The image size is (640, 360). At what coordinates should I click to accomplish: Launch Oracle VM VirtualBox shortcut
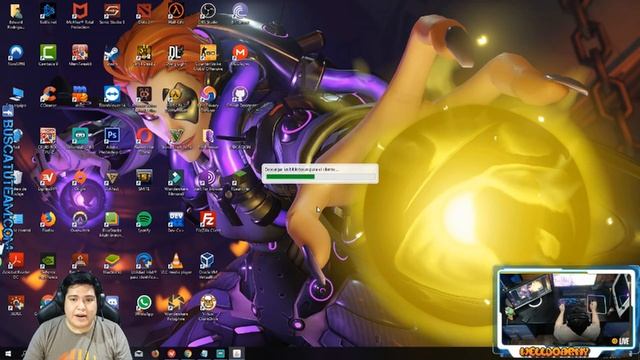coord(208,266)
